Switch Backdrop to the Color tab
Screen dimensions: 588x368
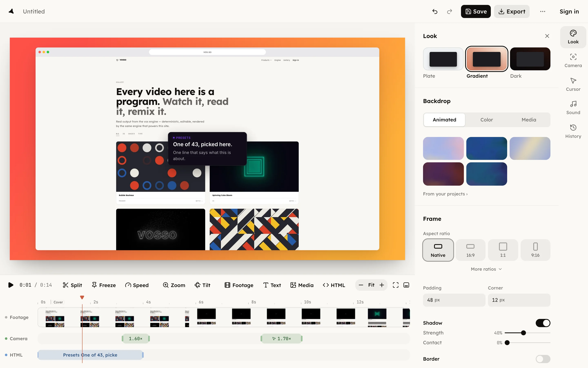pos(487,120)
